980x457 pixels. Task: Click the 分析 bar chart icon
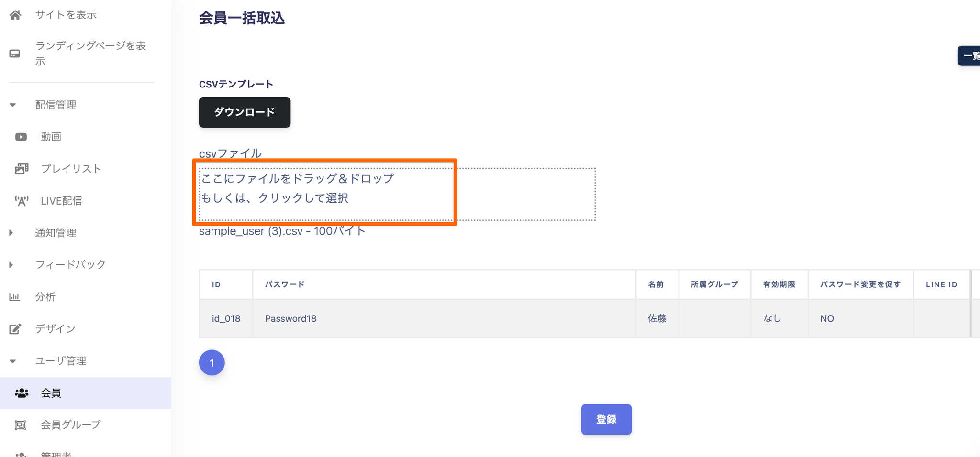click(x=15, y=297)
